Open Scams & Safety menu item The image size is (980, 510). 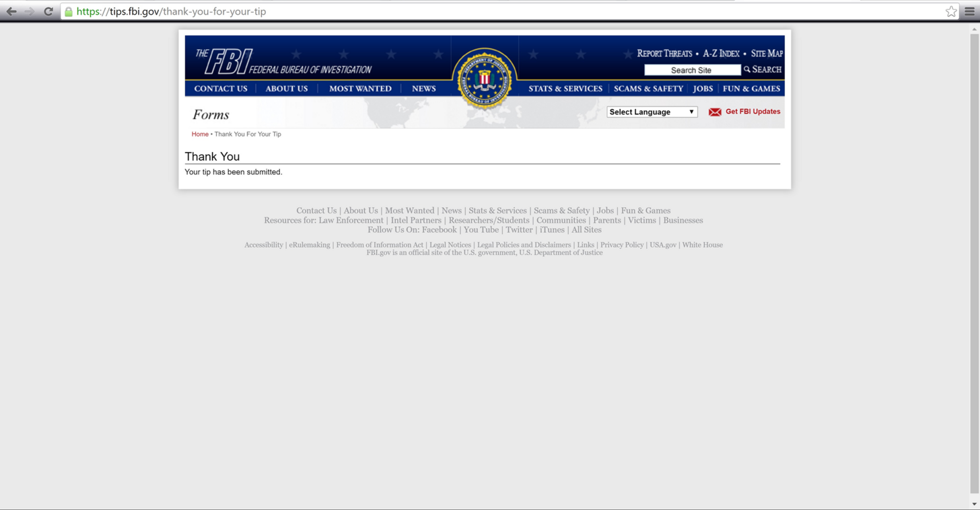(648, 88)
